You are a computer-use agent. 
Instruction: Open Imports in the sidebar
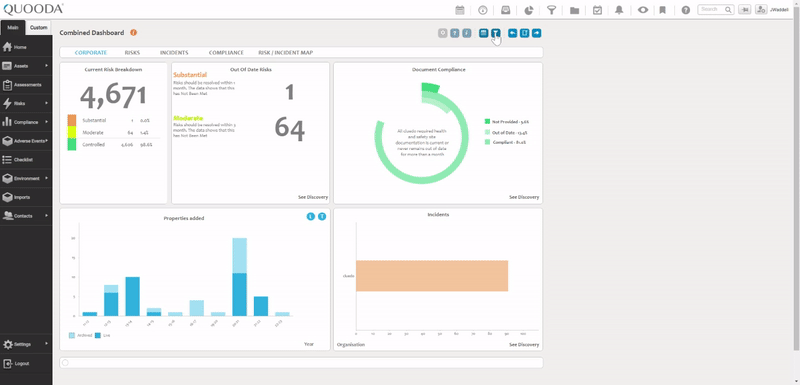click(x=26, y=197)
